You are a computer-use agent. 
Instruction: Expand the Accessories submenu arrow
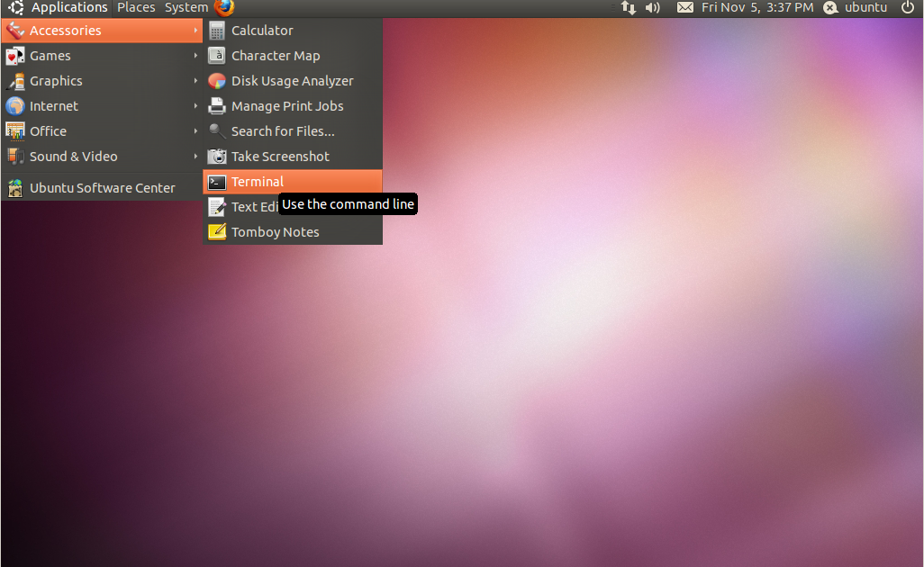tap(195, 31)
